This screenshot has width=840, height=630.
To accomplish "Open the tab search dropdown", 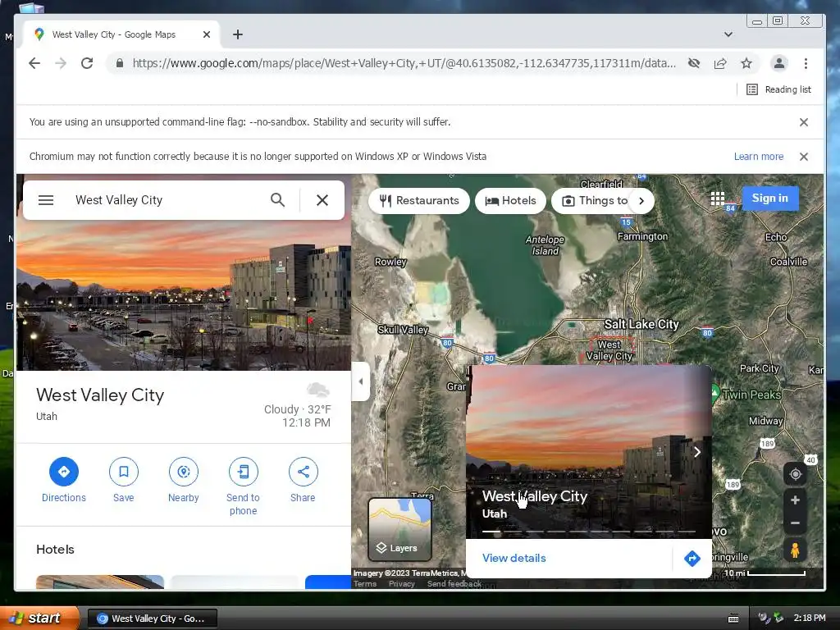I will tap(728, 34).
